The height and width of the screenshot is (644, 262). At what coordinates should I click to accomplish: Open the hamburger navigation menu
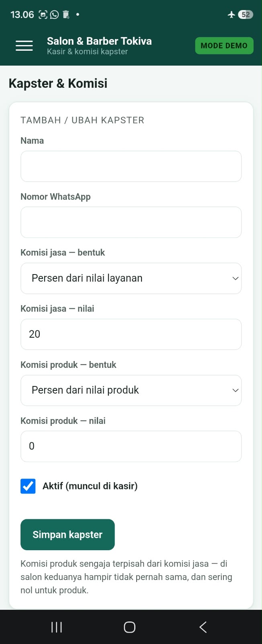click(x=24, y=46)
